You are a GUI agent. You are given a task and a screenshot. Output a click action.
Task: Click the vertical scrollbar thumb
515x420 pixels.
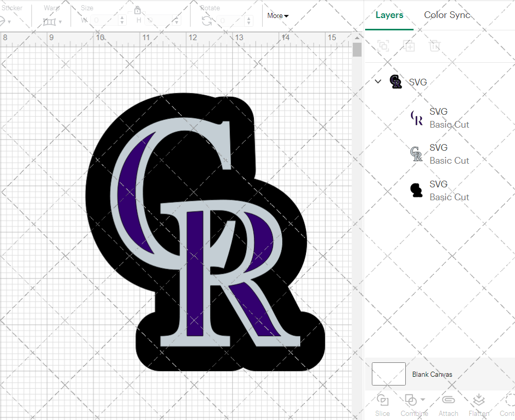click(357, 50)
